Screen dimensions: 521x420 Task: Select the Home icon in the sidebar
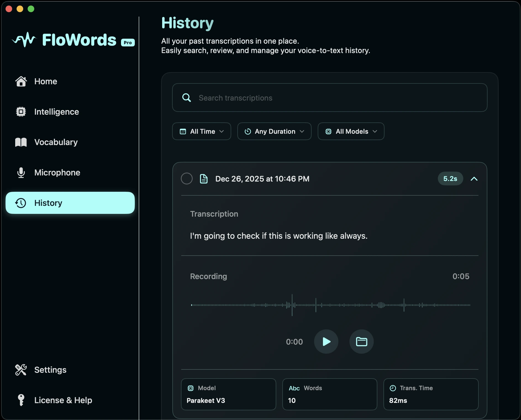tap(21, 81)
